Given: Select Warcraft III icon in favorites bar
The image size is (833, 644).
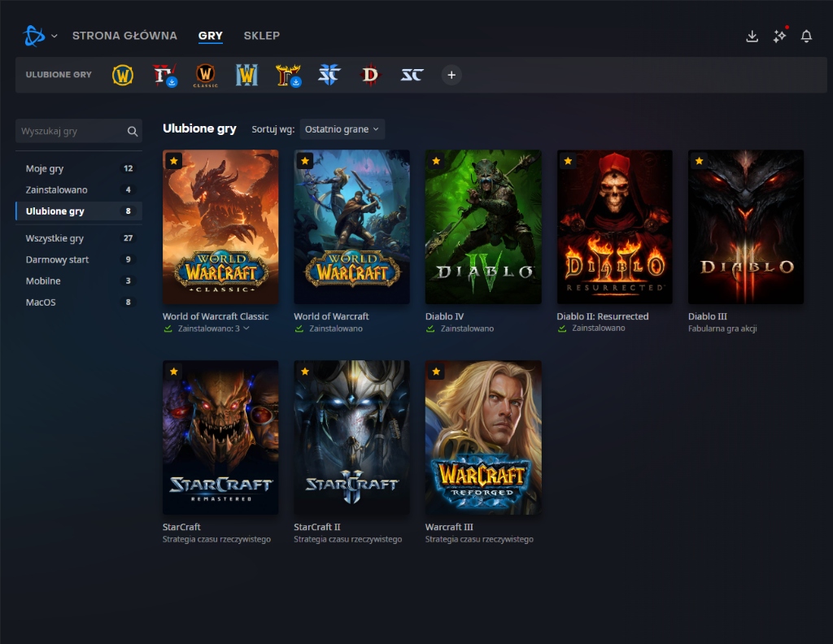Looking at the screenshot, I should tap(246, 75).
